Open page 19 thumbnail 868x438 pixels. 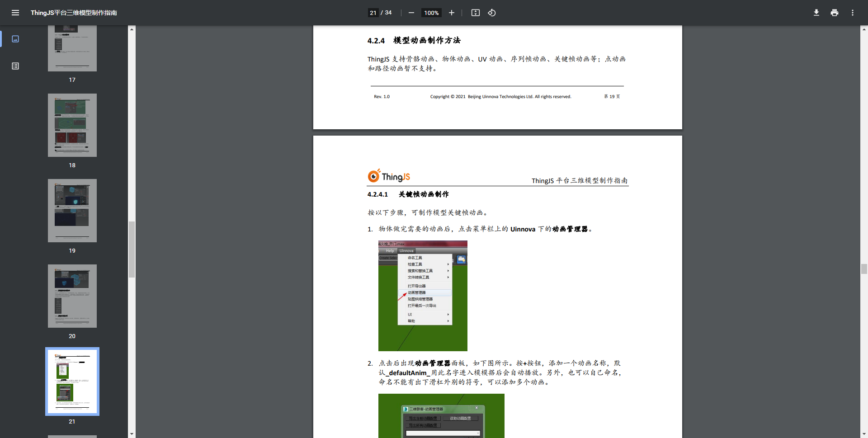click(72, 211)
